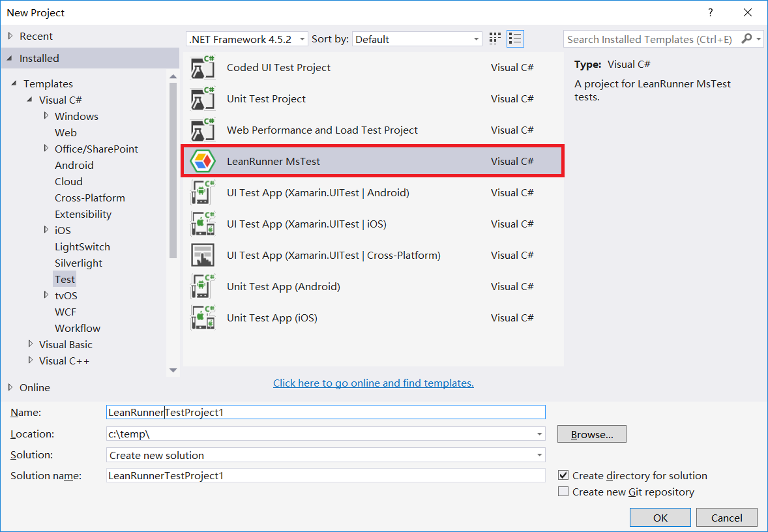768x532 pixels.
Task: Click the tree scrollbar up arrow
Action: pos(173,76)
